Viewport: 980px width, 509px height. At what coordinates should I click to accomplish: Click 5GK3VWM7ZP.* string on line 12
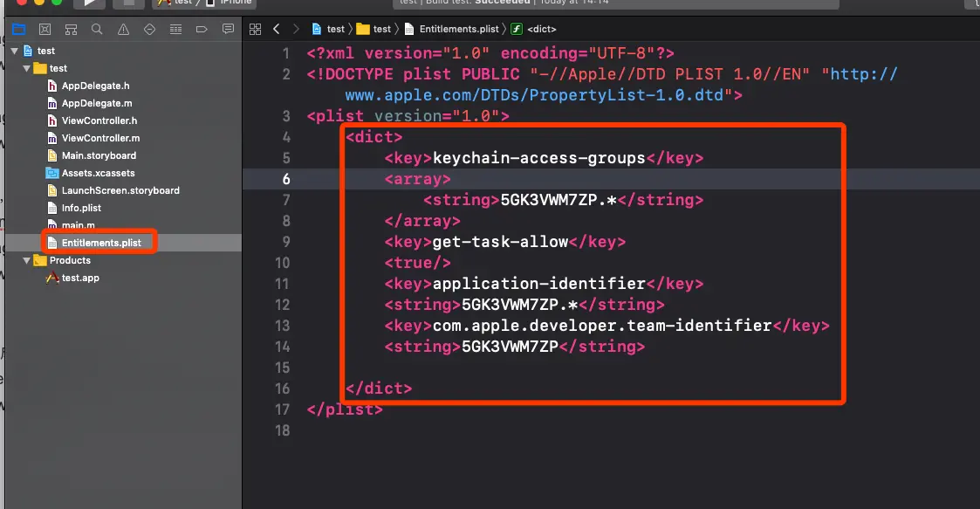[x=520, y=305]
